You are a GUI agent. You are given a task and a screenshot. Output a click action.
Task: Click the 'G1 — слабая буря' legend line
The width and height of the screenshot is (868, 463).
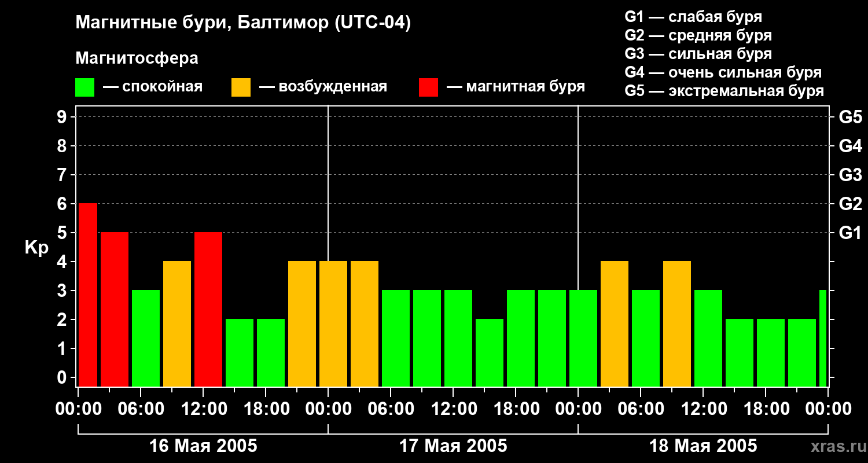click(693, 17)
